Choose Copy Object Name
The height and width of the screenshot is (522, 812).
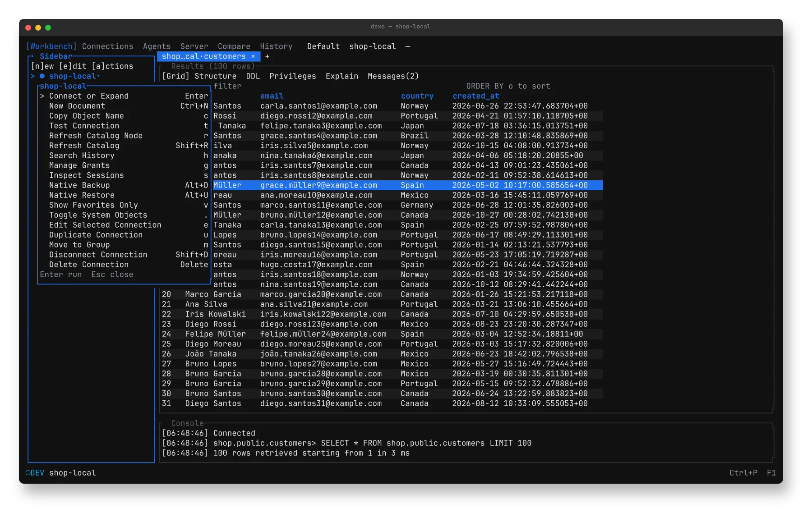pyautogui.click(x=124, y=116)
